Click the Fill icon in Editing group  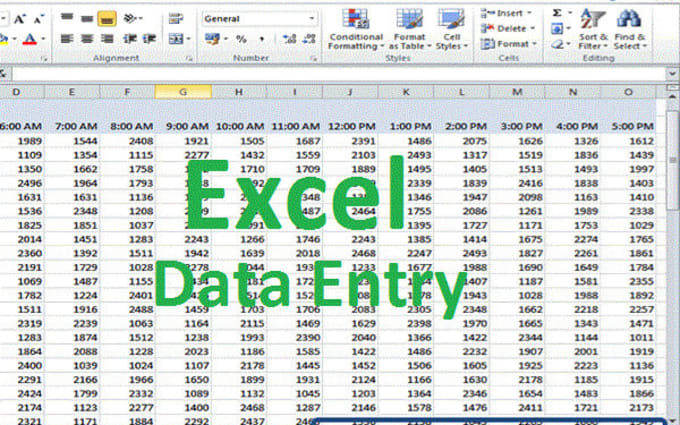557,29
